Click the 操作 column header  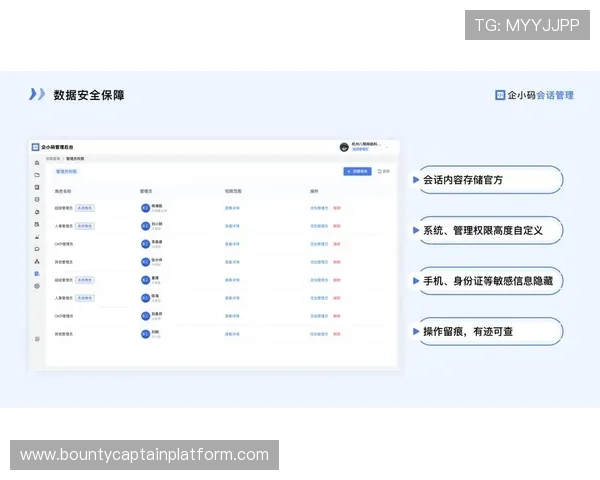coord(314,191)
